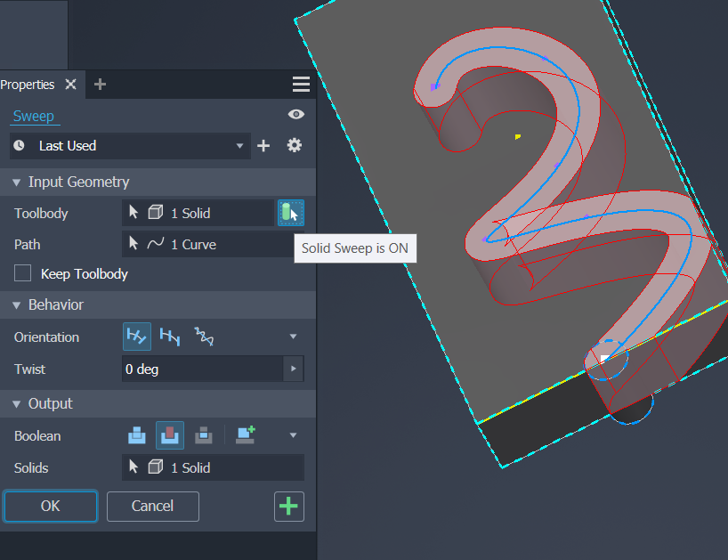728x560 pixels.
Task: Select the Cut boolean operation icon
Action: [x=170, y=435]
